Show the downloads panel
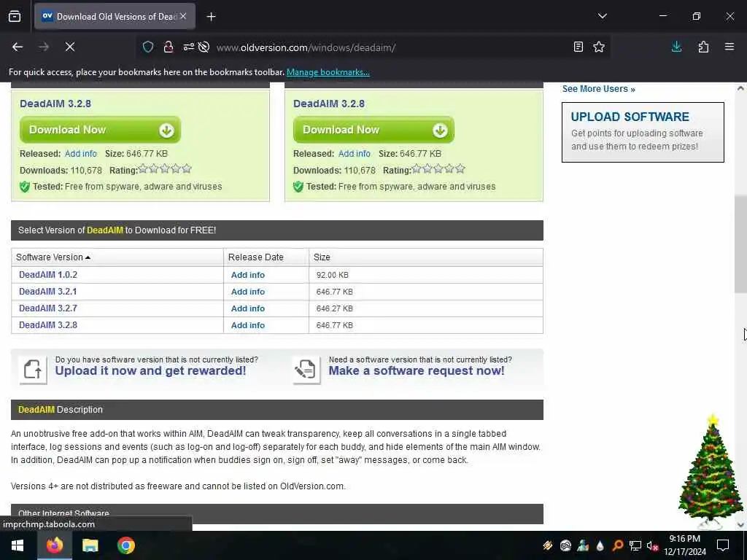The width and height of the screenshot is (747, 560). pyautogui.click(x=676, y=47)
